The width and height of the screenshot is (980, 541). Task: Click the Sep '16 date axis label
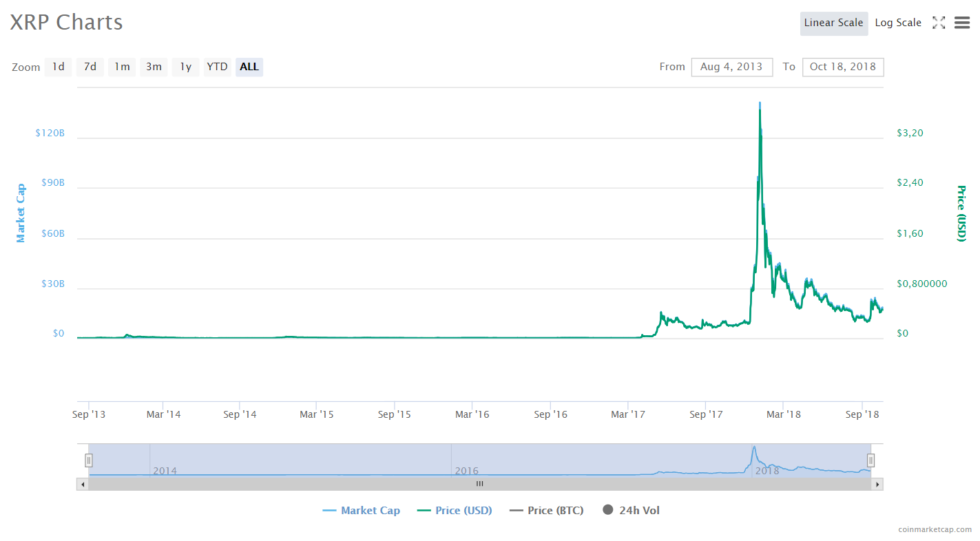[551, 414]
